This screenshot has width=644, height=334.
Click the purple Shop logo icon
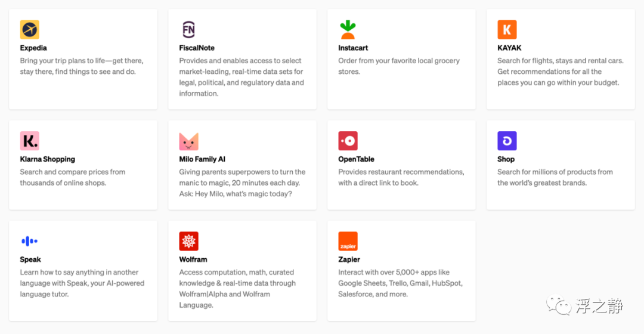(507, 141)
